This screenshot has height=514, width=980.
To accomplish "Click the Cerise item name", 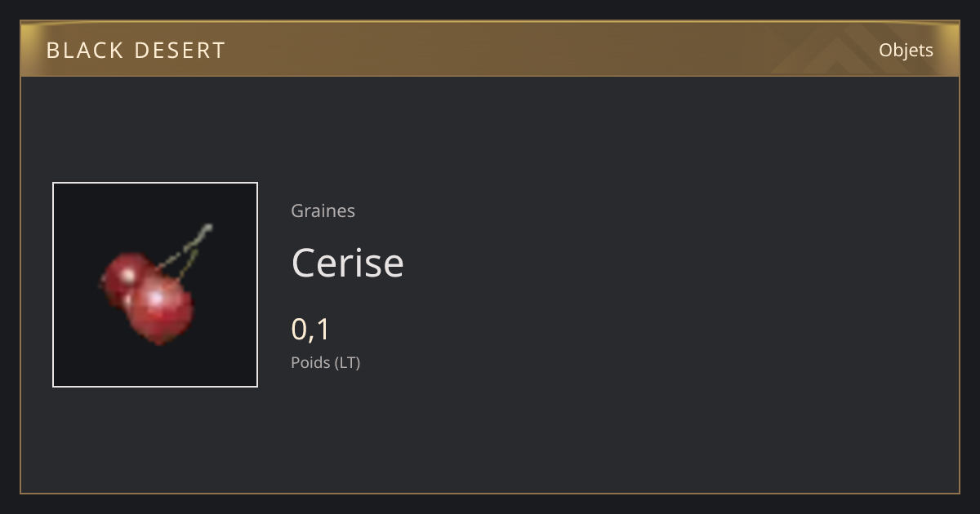I will point(347,263).
